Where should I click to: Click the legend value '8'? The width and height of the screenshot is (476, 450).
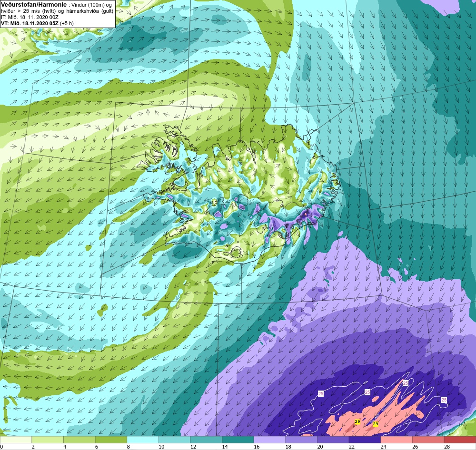129,447
